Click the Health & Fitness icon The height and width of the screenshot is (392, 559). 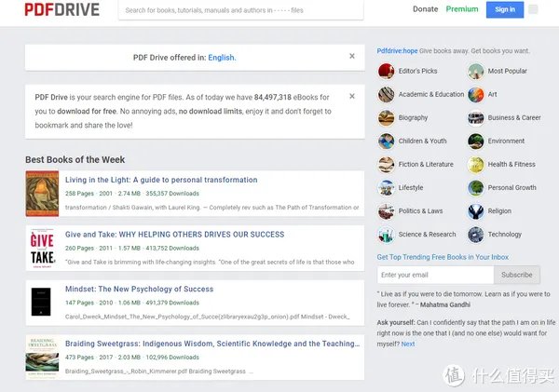(476, 165)
